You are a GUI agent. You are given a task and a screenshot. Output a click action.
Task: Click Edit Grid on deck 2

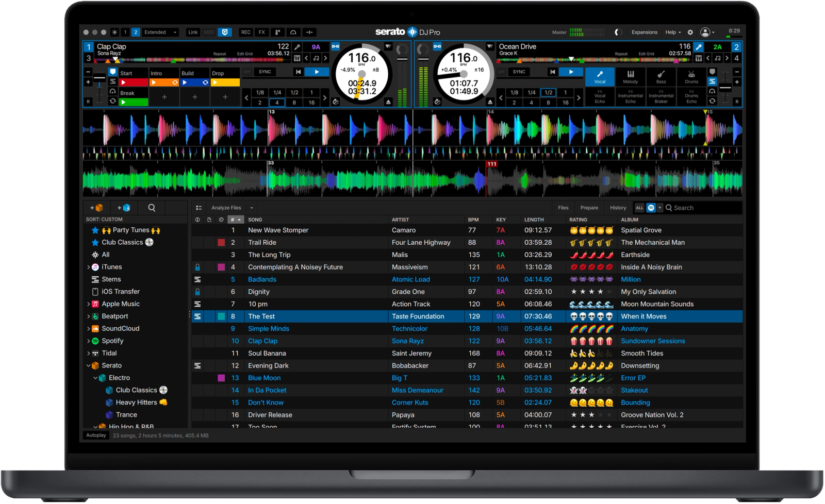(x=646, y=54)
